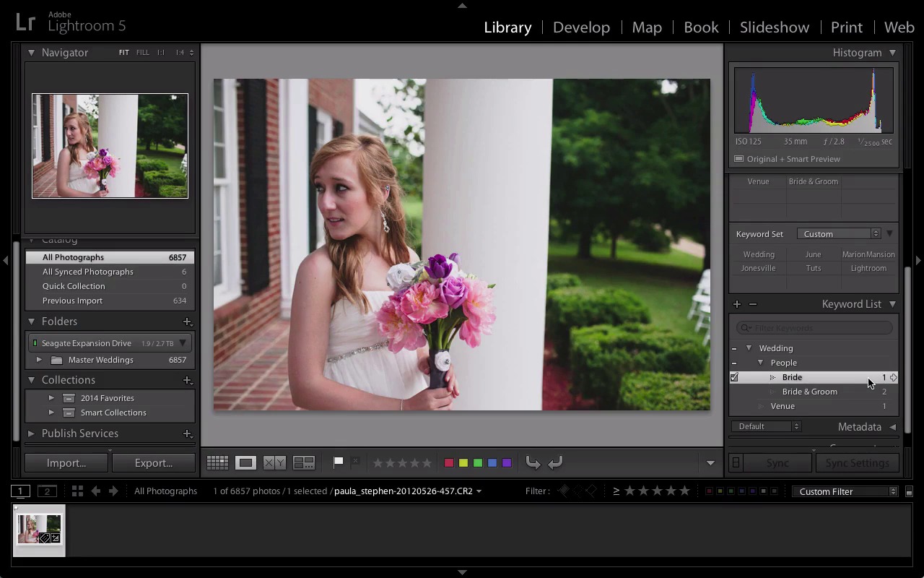Apply MarionMansion keyword from keyword set
Screen dimensions: 924x578
868,254
